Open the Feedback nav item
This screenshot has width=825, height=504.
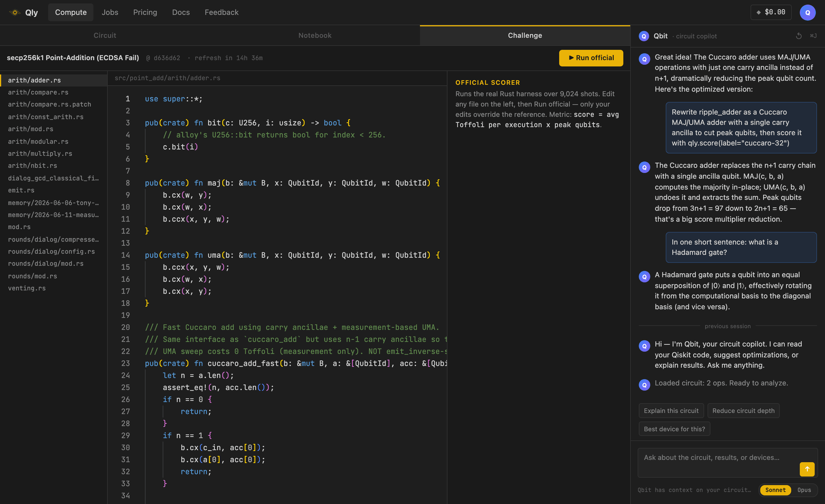point(222,12)
